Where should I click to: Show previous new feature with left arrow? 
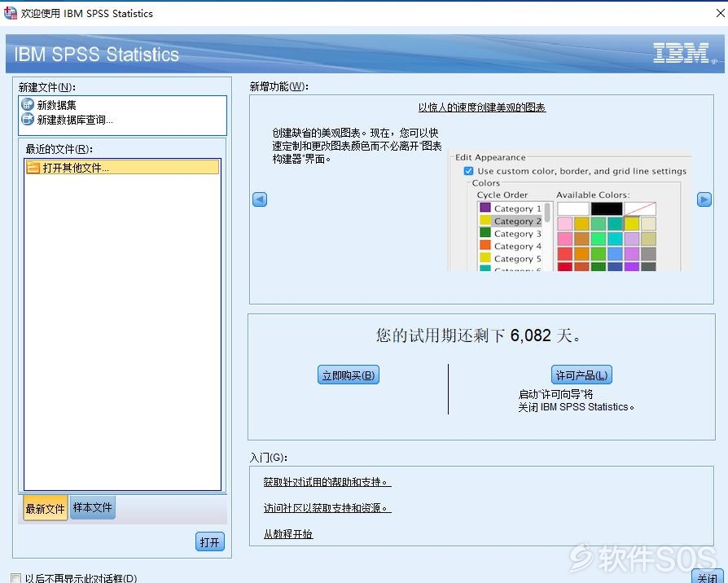point(260,199)
